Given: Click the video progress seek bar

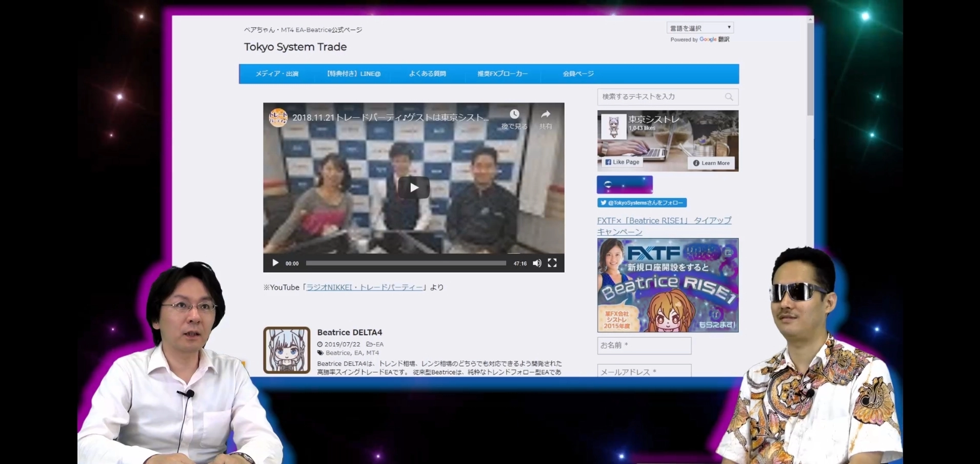Looking at the screenshot, I should (x=406, y=263).
